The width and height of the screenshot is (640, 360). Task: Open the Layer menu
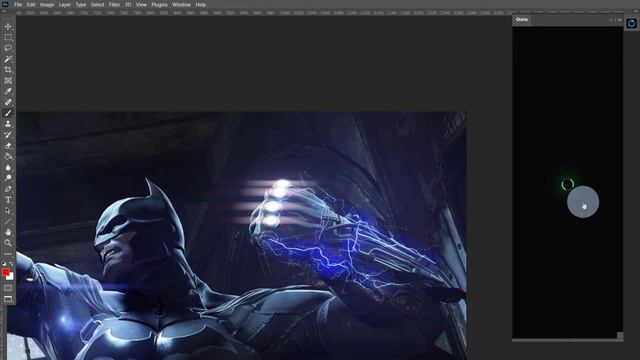click(64, 5)
